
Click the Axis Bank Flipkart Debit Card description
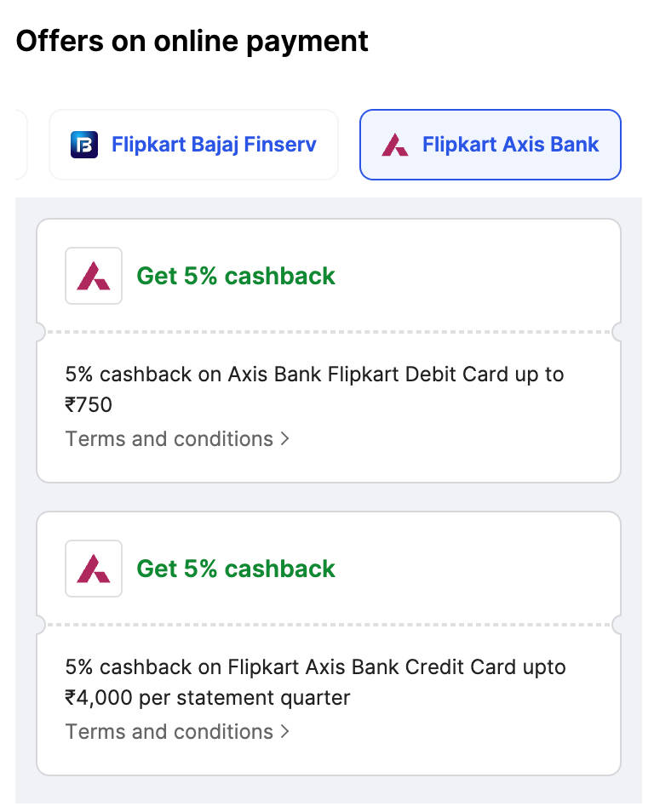click(x=314, y=375)
